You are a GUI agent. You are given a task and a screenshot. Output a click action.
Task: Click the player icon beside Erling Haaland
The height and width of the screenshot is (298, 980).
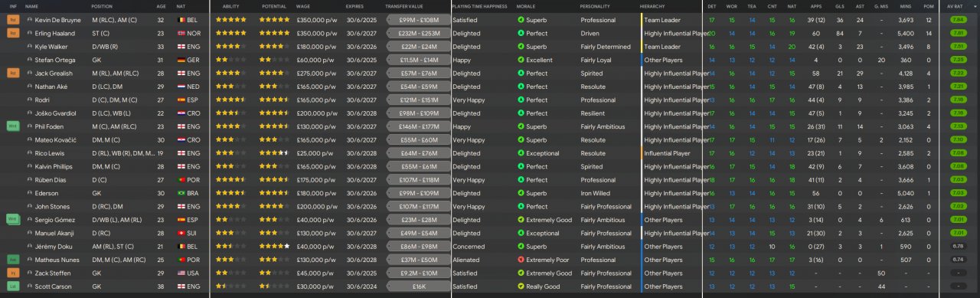point(29,34)
